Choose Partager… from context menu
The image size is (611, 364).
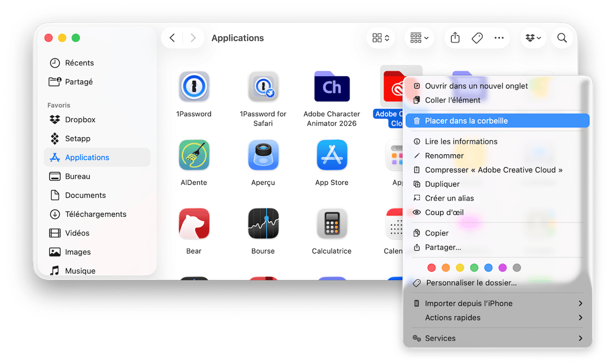497,247
